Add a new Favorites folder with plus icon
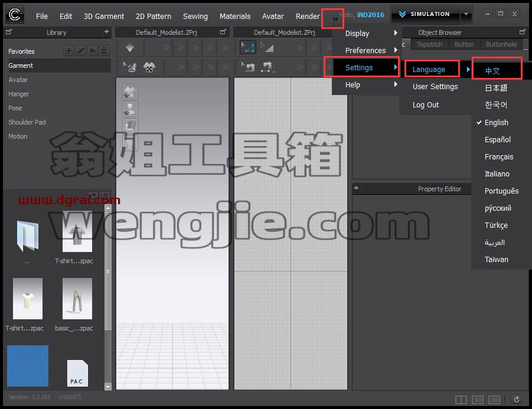Screen dimensions: 532x409 [x=69, y=51]
